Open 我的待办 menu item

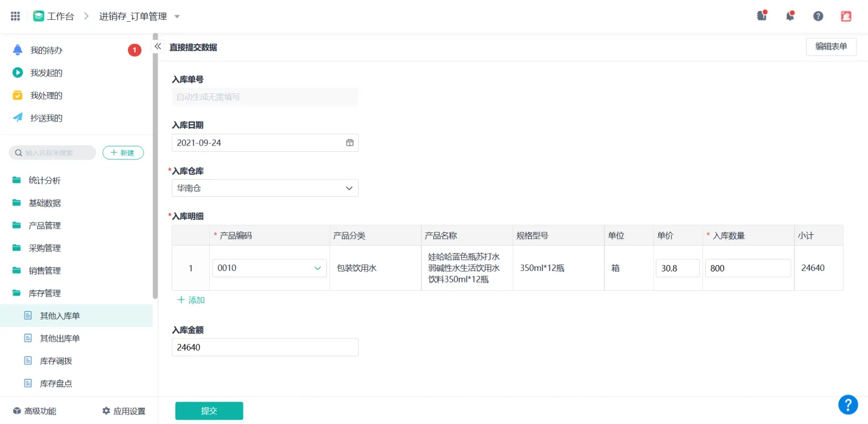pos(76,50)
